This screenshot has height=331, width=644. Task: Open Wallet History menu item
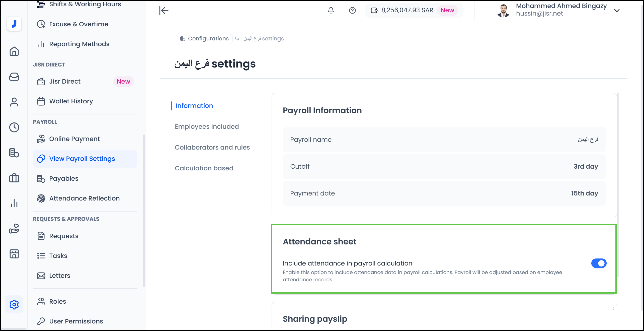71,101
